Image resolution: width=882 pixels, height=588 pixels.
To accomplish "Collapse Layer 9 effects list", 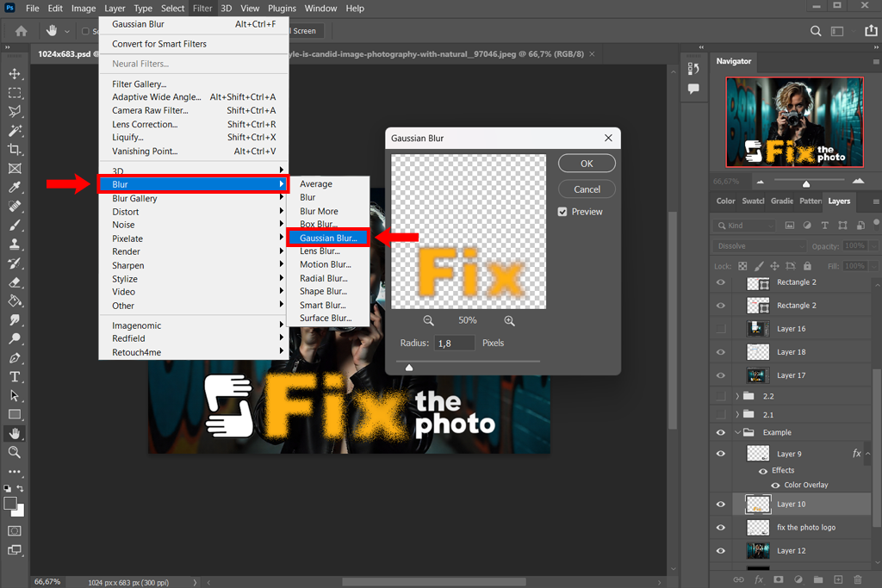I will [868, 454].
